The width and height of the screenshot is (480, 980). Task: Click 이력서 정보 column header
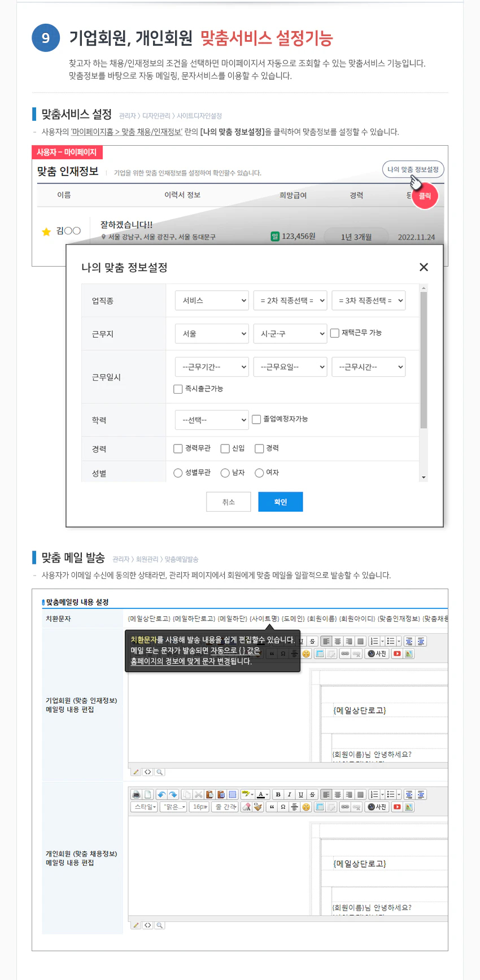coord(182,195)
